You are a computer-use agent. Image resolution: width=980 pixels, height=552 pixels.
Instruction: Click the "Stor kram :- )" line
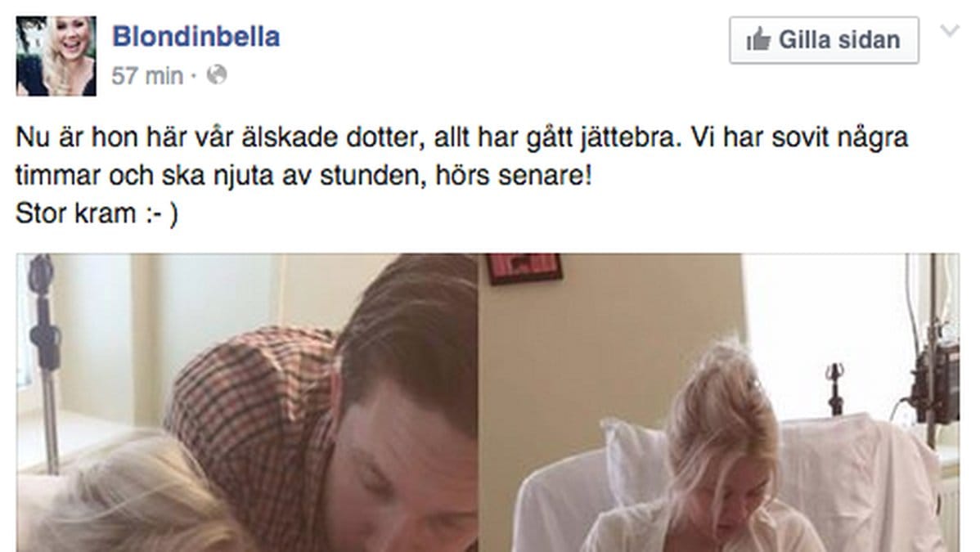pyautogui.click(x=97, y=213)
